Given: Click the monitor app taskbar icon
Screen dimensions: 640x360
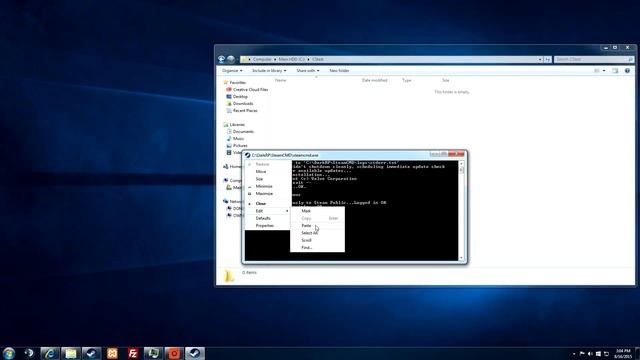Looking at the screenshot, I should point(153,353).
